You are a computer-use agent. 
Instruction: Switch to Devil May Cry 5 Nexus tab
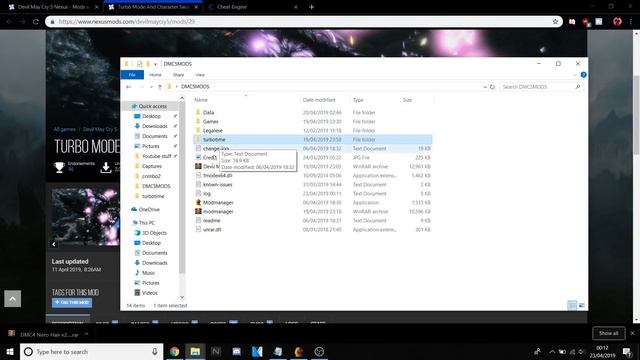pyautogui.click(x=52, y=7)
